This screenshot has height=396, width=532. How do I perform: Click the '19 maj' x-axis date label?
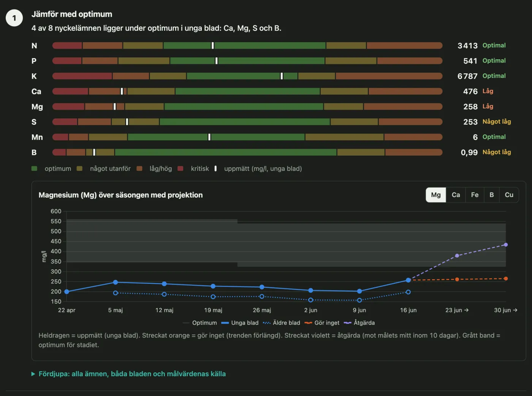(x=213, y=310)
